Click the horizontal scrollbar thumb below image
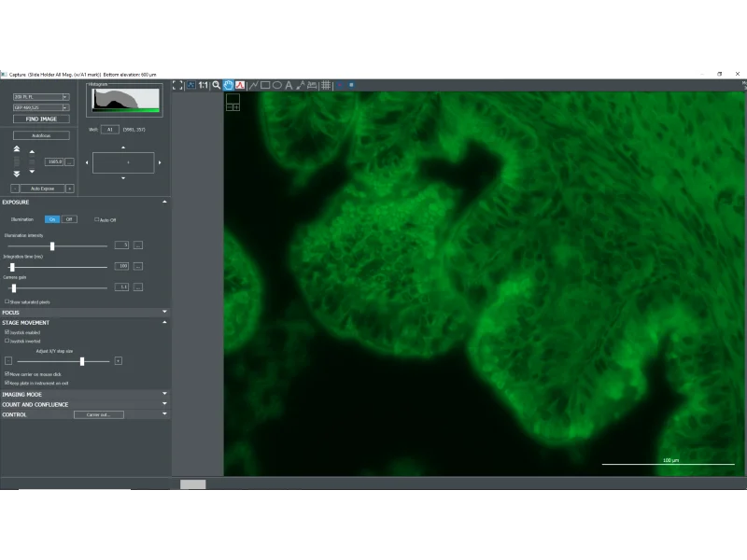The image size is (747, 560). (193, 484)
